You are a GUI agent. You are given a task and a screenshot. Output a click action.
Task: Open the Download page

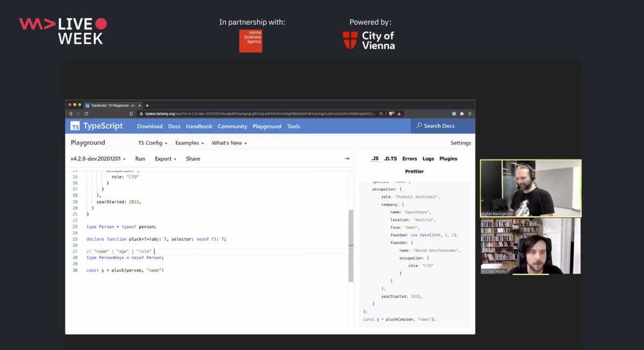click(x=150, y=126)
